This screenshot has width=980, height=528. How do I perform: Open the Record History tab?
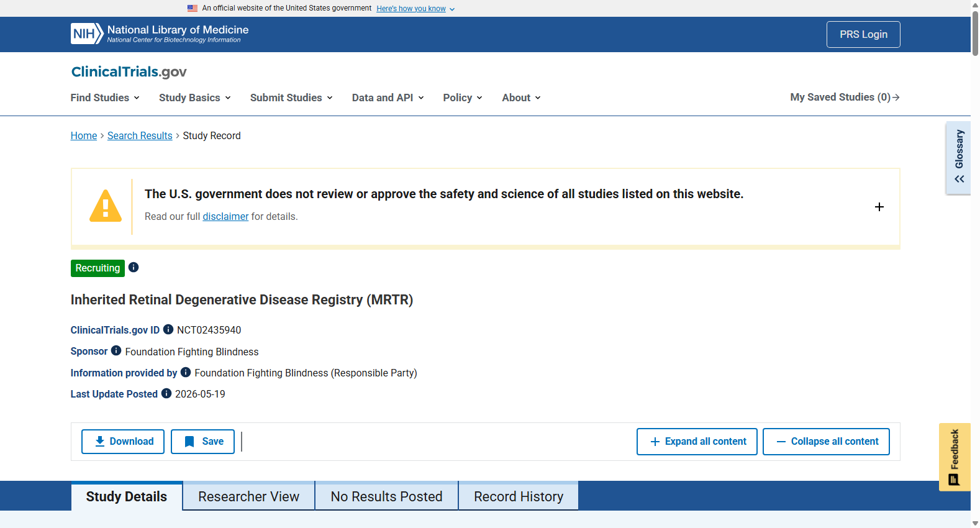pyautogui.click(x=519, y=496)
